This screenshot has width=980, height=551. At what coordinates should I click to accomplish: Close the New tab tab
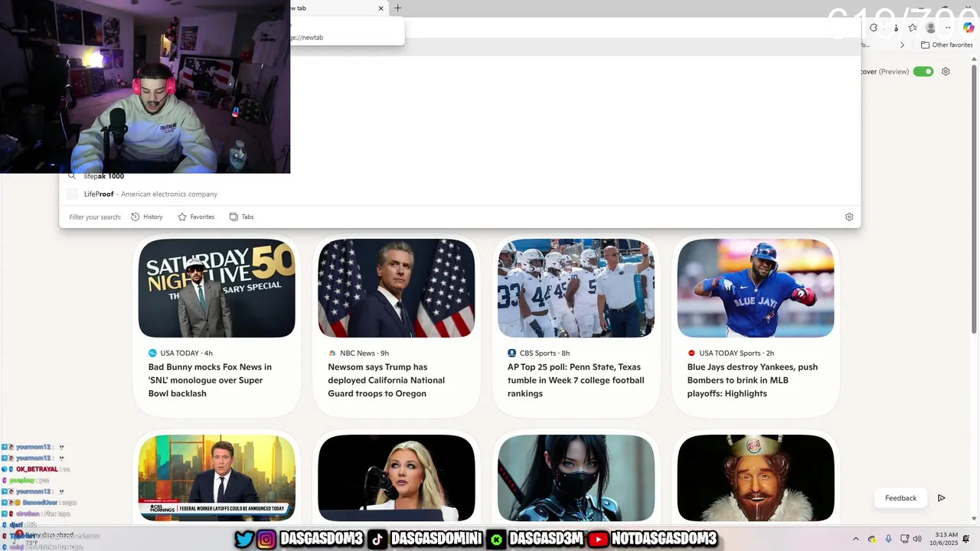point(381,8)
